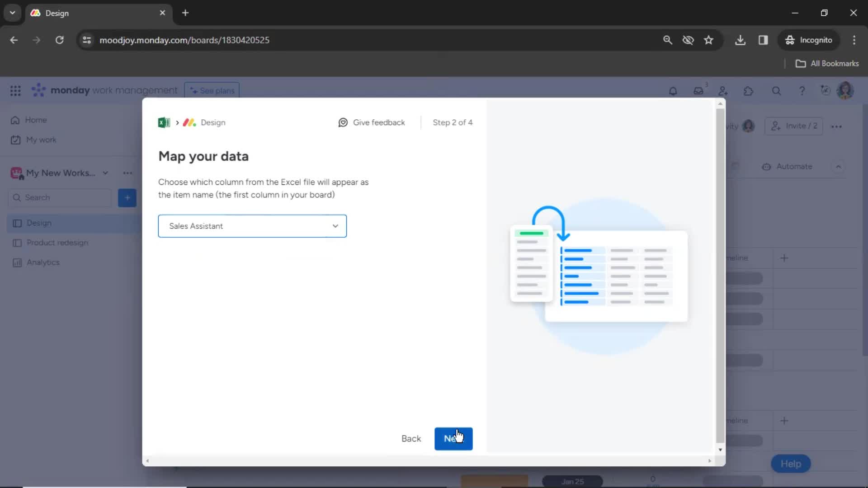Click the Next button
868x488 pixels.
click(x=453, y=439)
